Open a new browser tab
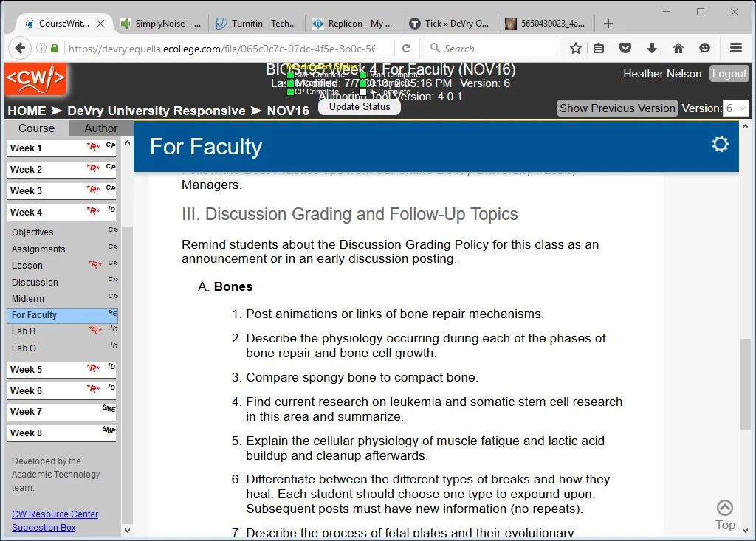 pyautogui.click(x=608, y=24)
